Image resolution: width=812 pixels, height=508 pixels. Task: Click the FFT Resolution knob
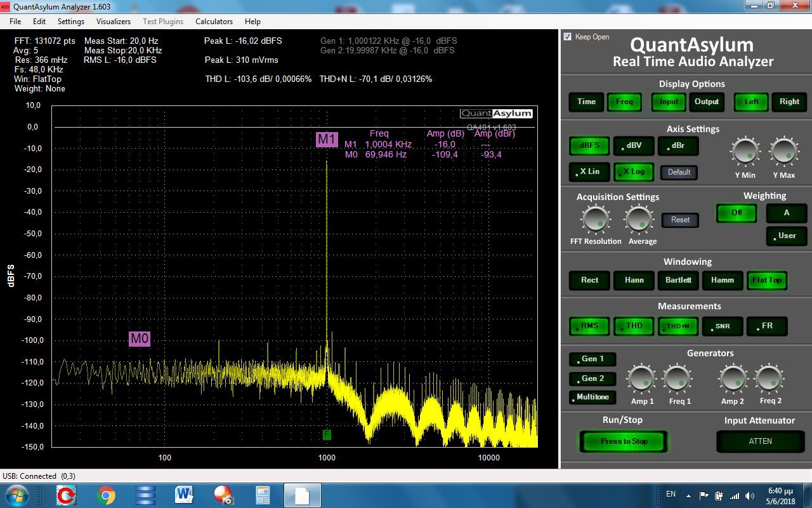pos(594,220)
